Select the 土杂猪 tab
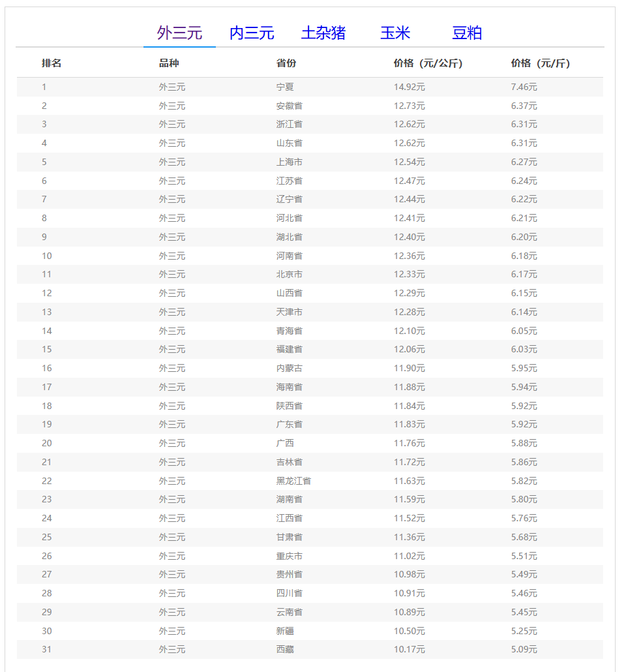This screenshot has height=672, width=626. coord(323,33)
